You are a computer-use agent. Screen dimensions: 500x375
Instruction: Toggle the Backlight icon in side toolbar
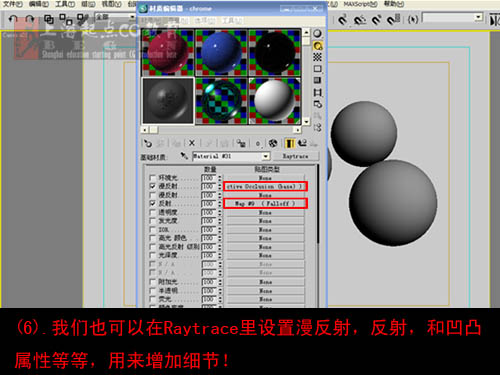(318, 46)
